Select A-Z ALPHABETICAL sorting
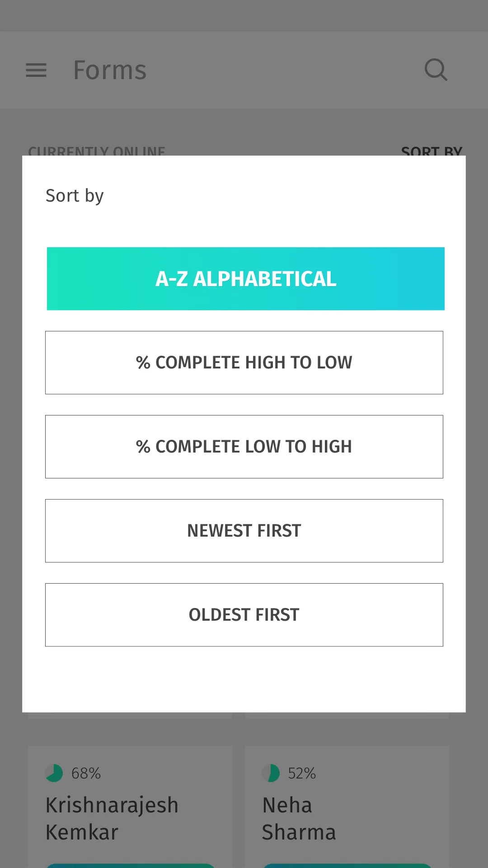 (x=245, y=278)
